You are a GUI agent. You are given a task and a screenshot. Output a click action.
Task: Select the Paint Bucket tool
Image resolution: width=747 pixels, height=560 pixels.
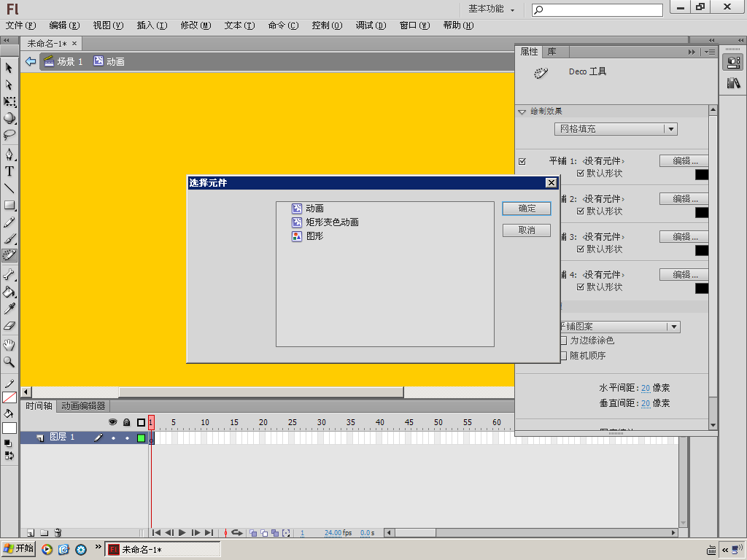9,292
